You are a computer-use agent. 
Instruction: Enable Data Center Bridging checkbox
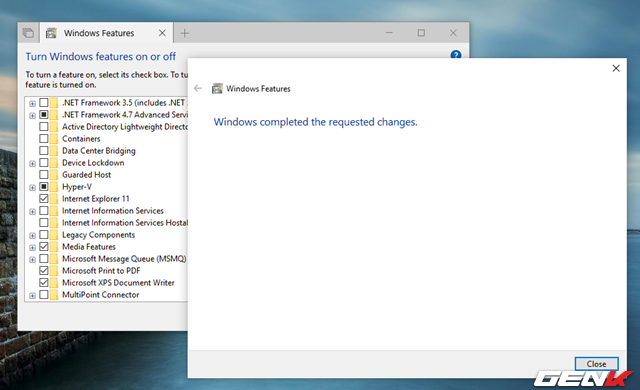[44, 151]
